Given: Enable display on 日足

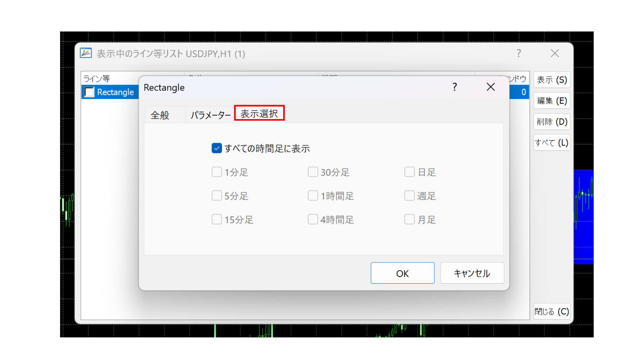Looking at the screenshot, I should (410, 172).
